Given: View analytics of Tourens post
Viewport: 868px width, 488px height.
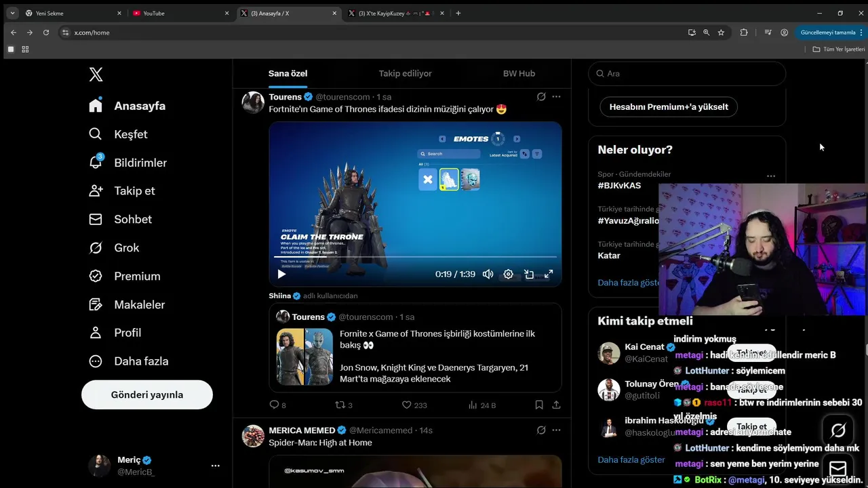Looking at the screenshot, I should click(482, 405).
